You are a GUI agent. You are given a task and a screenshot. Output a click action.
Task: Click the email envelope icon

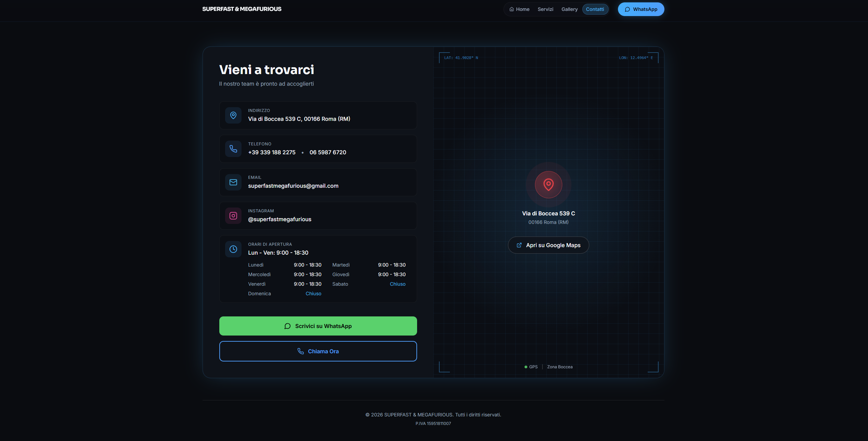pyautogui.click(x=233, y=182)
